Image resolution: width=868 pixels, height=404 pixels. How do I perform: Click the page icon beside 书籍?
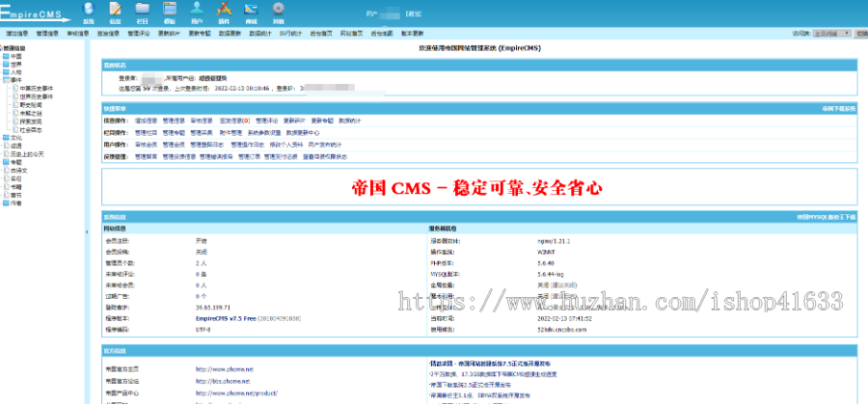point(6,187)
